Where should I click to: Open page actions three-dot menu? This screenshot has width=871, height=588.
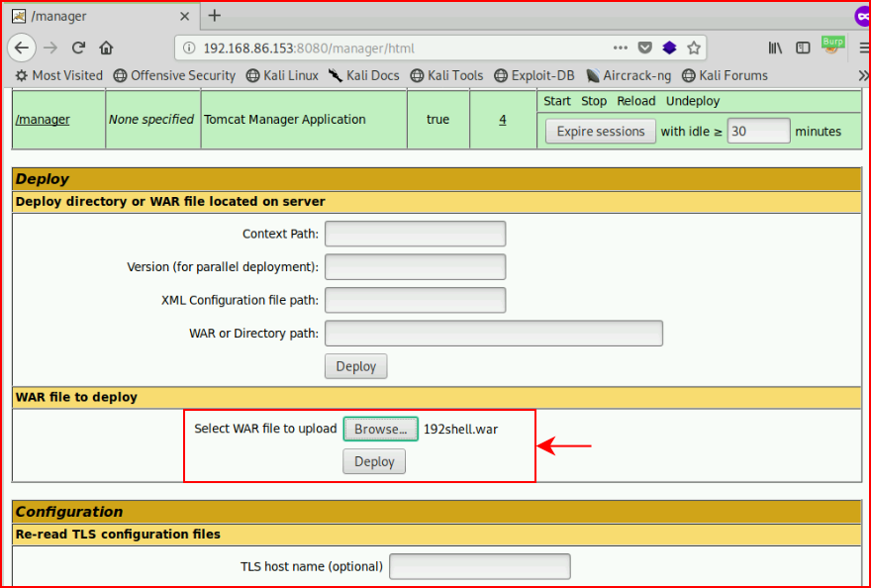tap(620, 48)
